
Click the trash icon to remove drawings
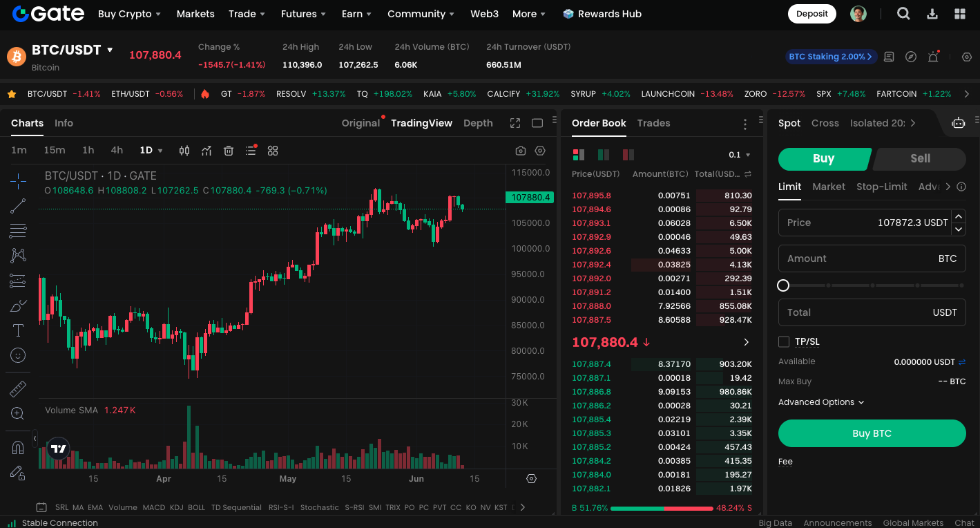pos(229,151)
